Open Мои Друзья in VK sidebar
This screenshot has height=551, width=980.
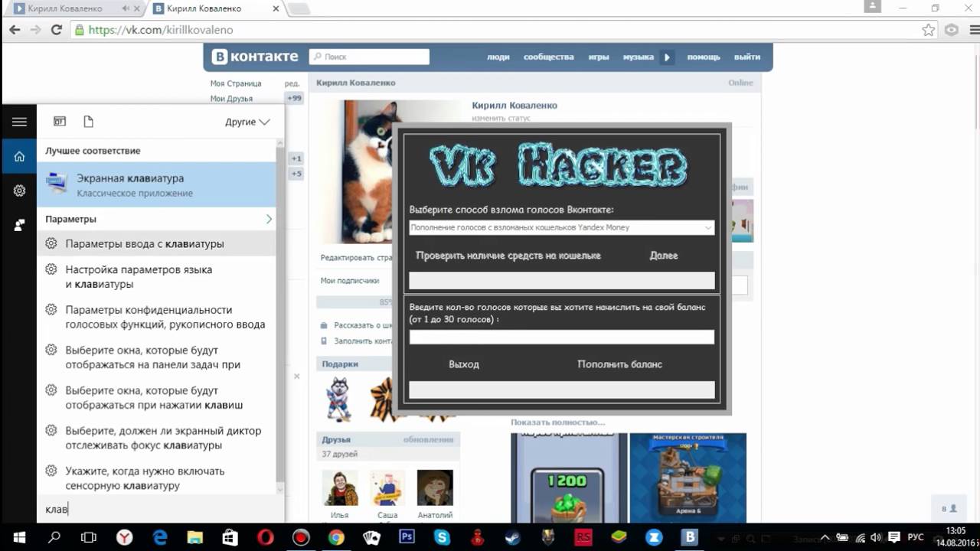(231, 98)
